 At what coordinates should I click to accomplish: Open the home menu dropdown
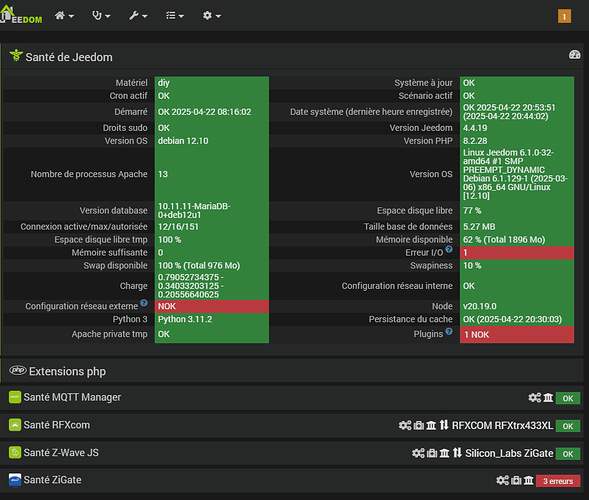[64, 15]
